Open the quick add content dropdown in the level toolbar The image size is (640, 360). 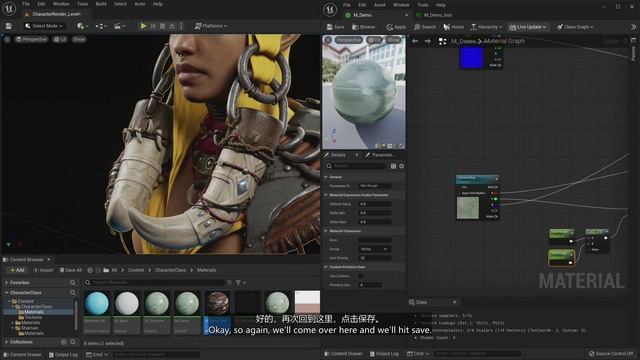[x=82, y=26]
